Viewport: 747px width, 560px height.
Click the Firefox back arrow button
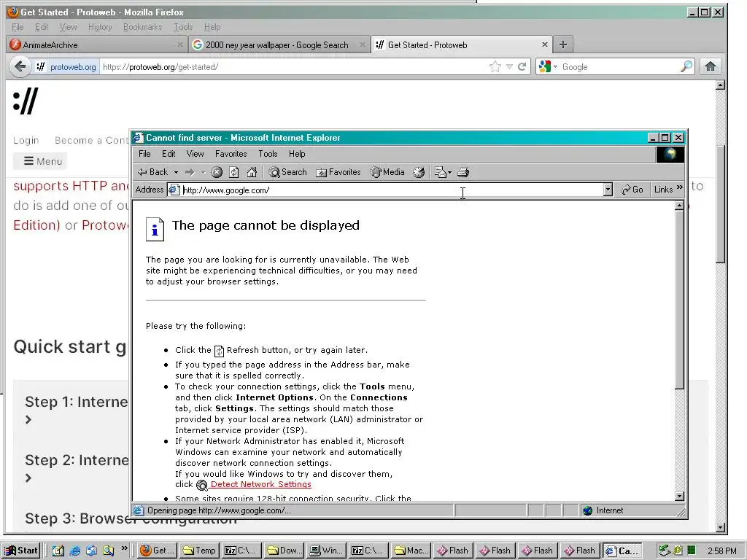pos(20,66)
